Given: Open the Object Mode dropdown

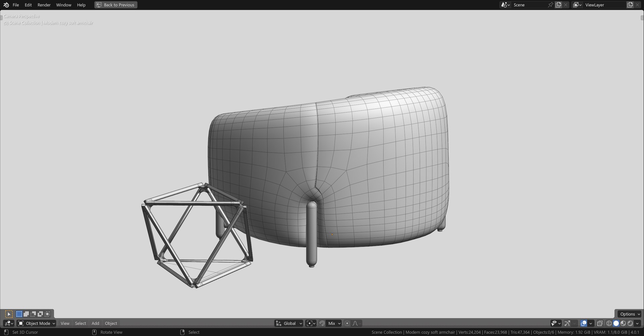Looking at the screenshot, I should click(37, 323).
